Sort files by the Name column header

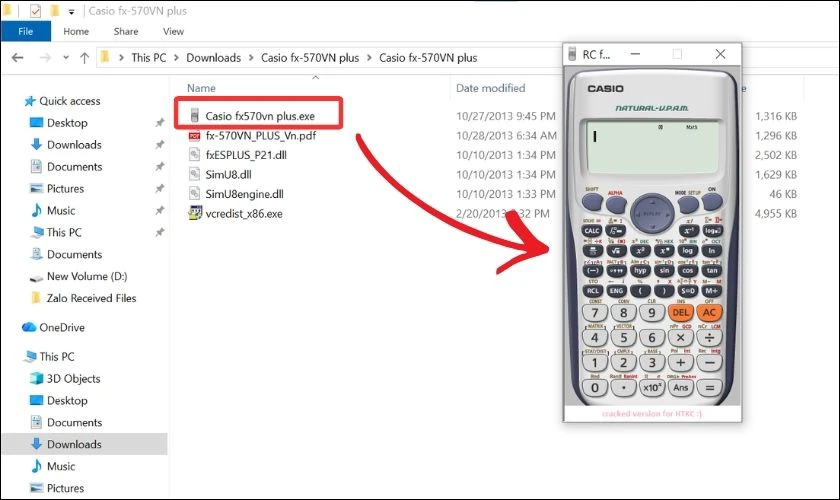click(x=201, y=88)
